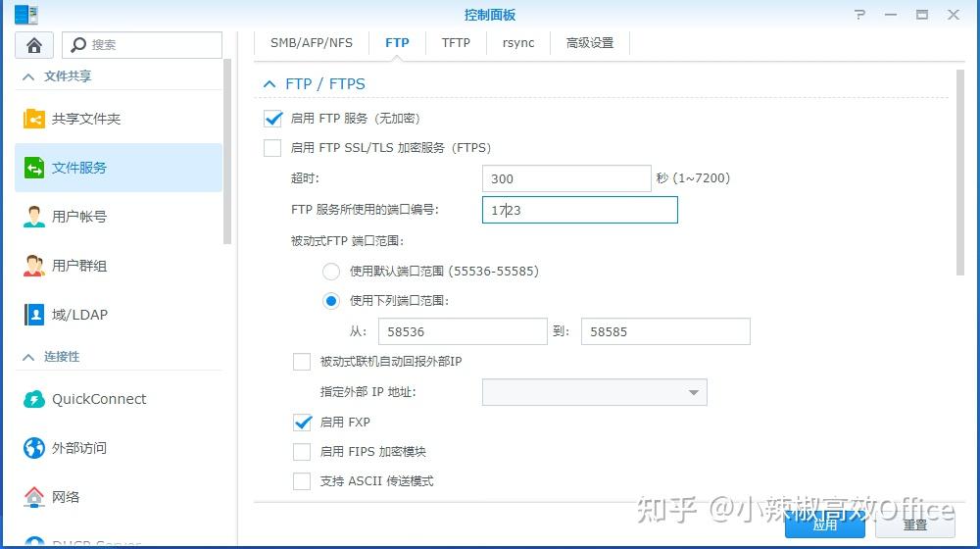Click the Apply (应用) button
The width and height of the screenshot is (980, 549).
[825, 524]
